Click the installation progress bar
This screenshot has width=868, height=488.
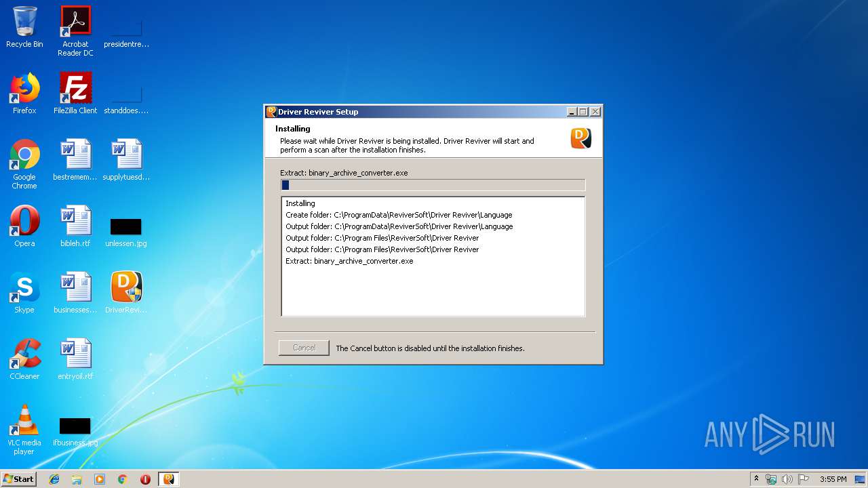pos(433,185)
